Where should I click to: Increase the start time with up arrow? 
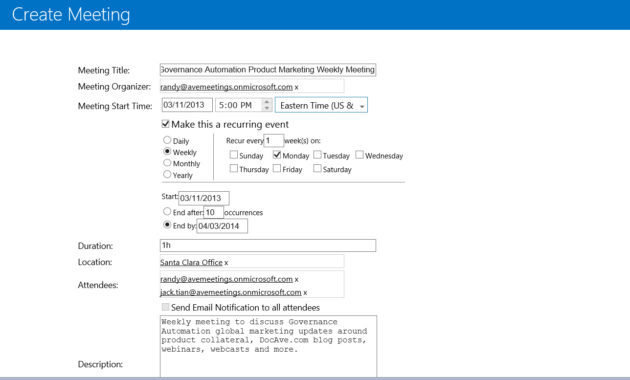coord(267,102)
